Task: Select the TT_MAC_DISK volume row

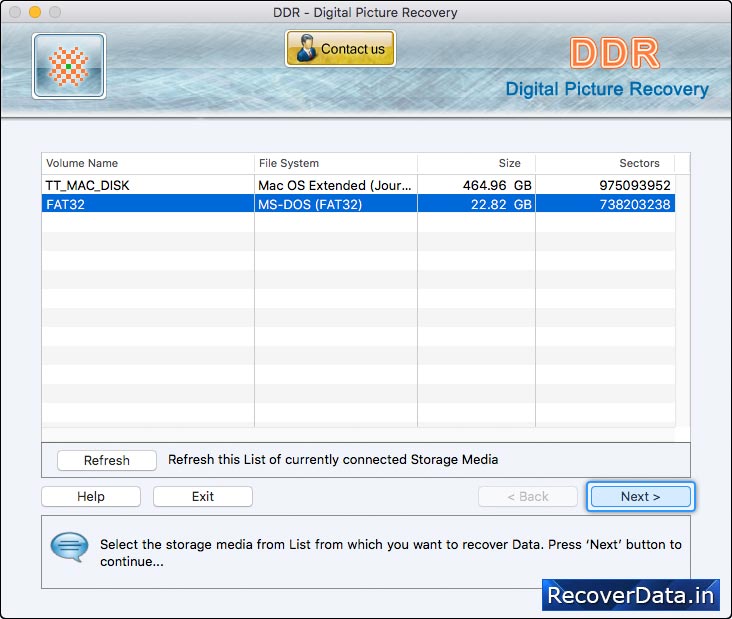Action: point(358,185)
